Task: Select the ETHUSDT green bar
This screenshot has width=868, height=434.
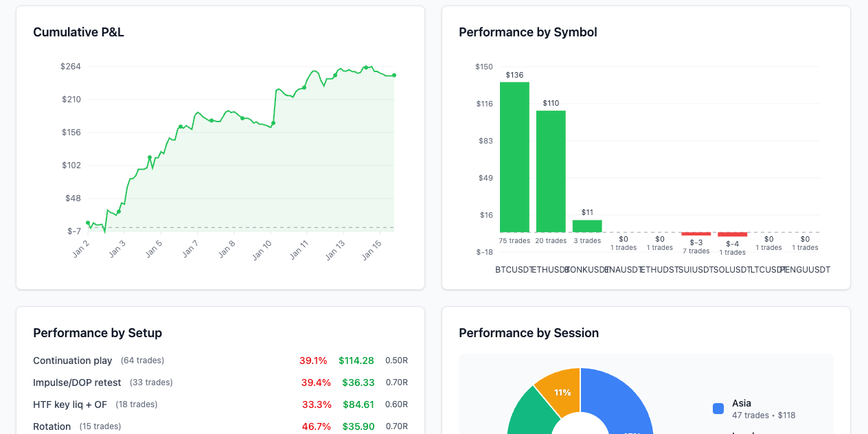Action: [x=551, y=171]
